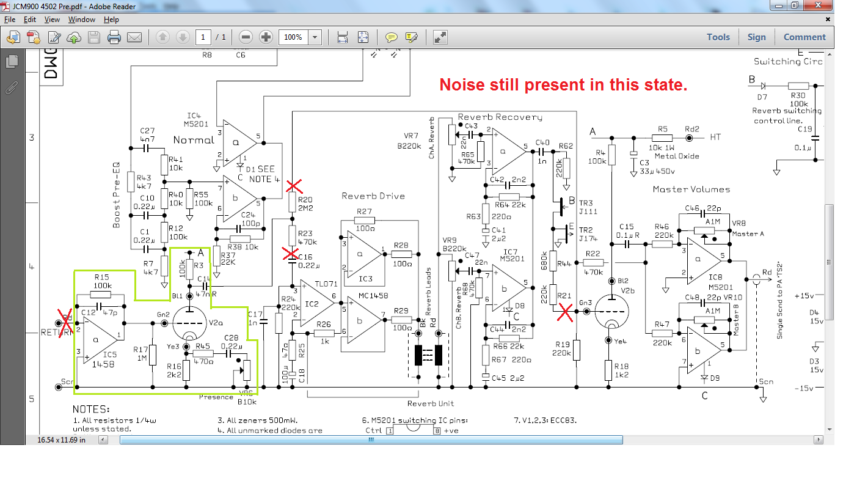
Task: Click the 'Master Volumes' schematic label
Action: pyautogui.click(x=691, y=189)
